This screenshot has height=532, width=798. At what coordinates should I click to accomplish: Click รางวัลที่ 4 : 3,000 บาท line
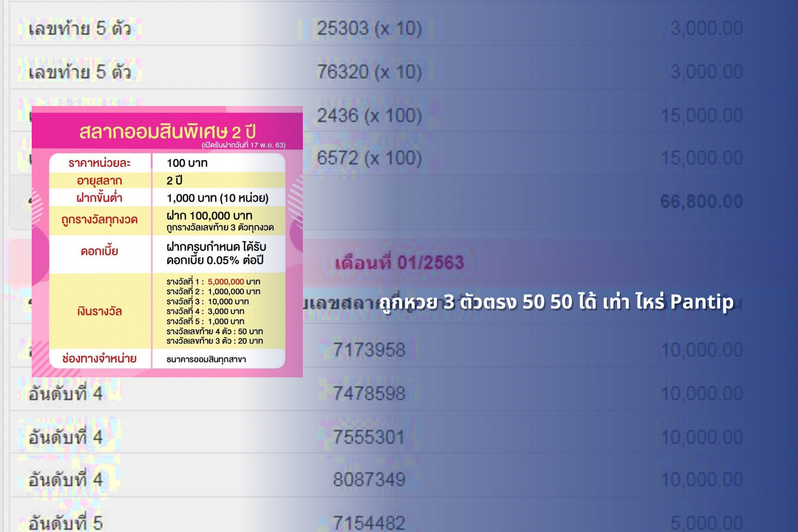[x=205, y=311]
